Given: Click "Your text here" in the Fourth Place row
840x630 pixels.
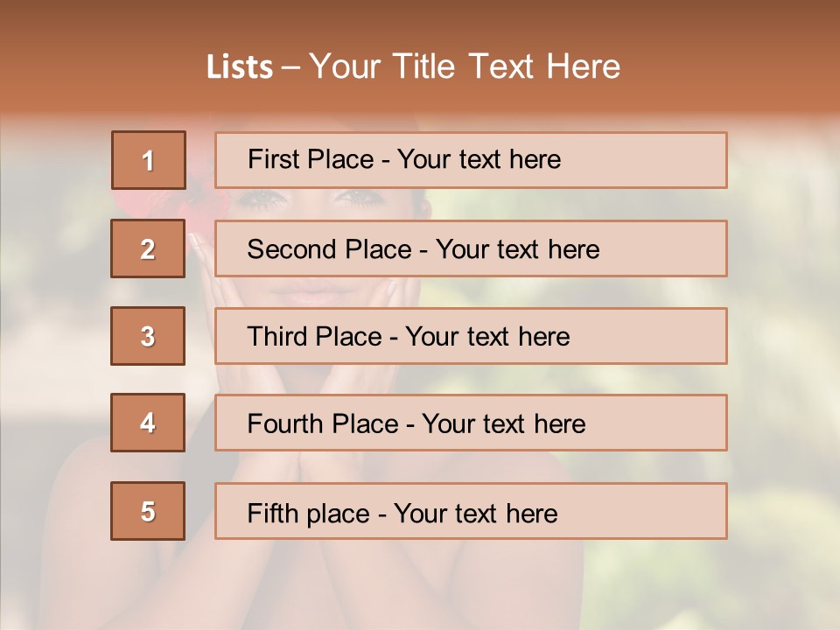Looking at the screenshot, I should [x=504, y=424].
